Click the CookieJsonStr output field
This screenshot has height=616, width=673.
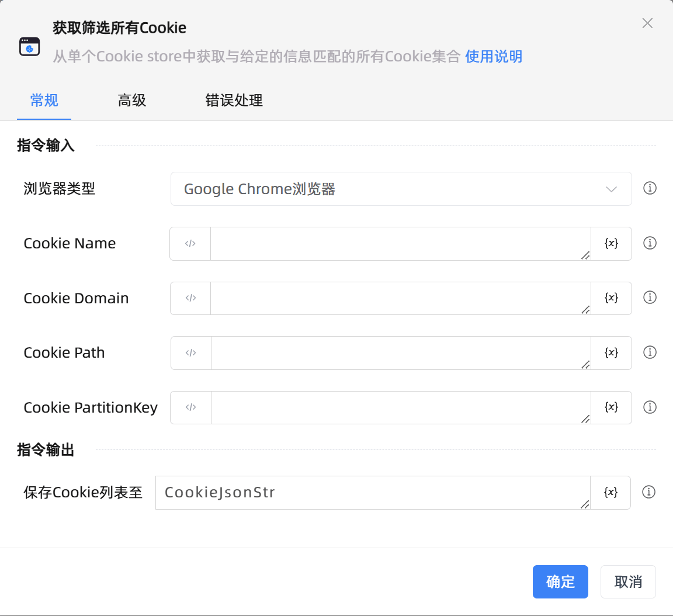coord(372,493)
